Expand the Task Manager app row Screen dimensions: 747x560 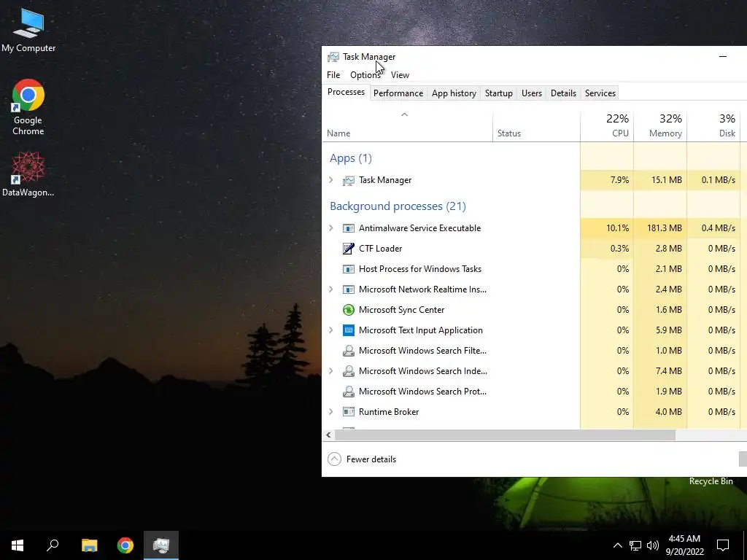pos(331,180)
